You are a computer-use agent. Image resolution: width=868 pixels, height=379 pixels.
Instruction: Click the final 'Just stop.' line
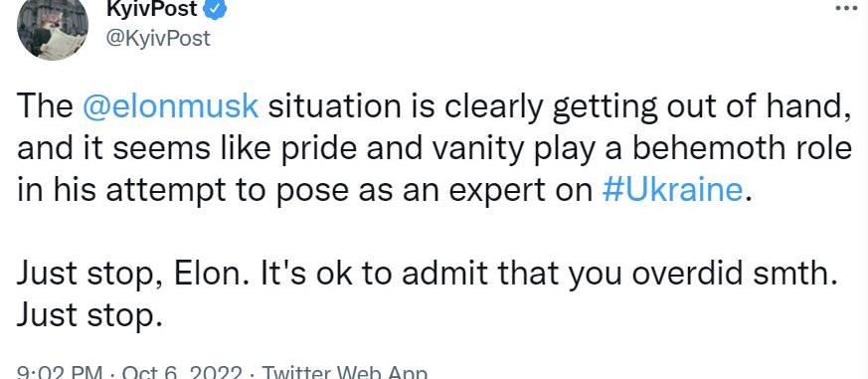(x=89, y=316)
